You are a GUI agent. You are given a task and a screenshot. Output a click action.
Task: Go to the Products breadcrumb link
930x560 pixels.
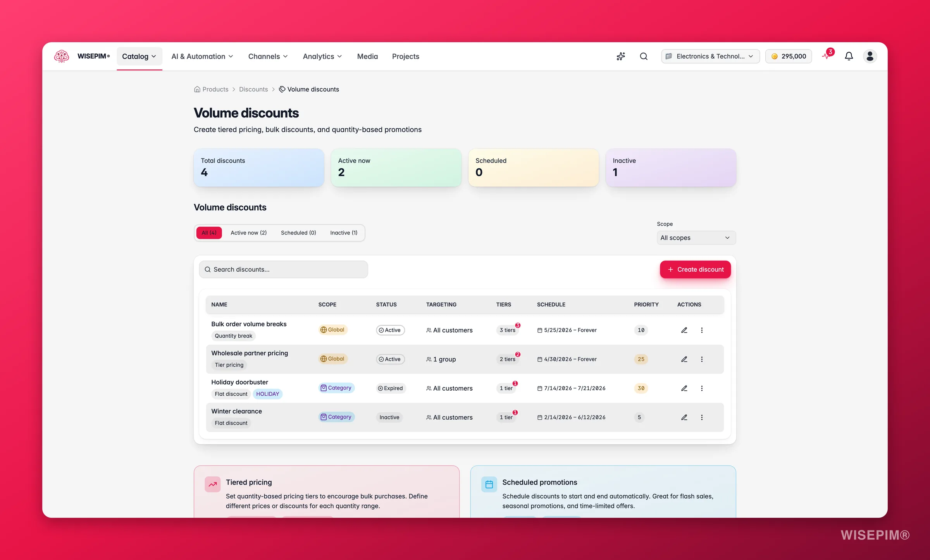pos(215,89)
